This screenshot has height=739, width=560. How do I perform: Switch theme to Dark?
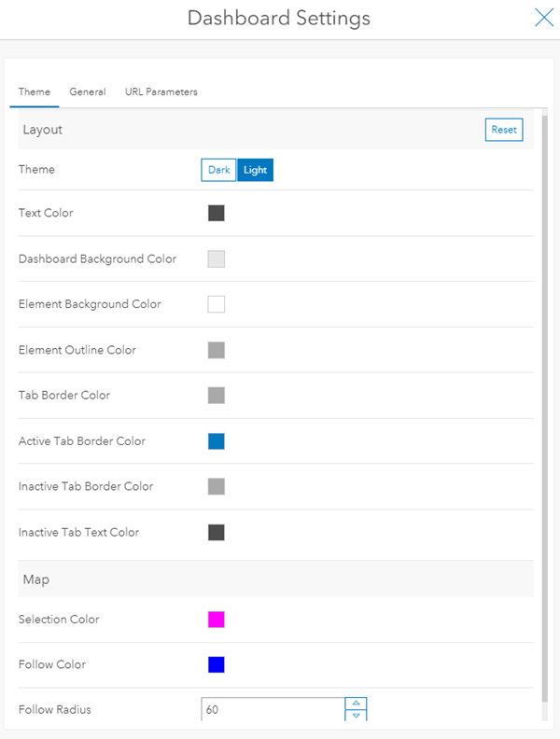click(218, 170)
